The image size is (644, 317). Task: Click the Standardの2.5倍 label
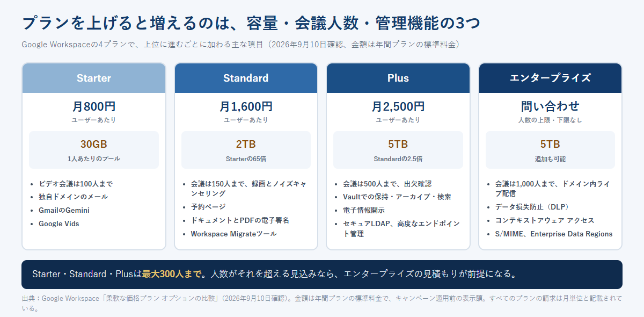[398, 159]
